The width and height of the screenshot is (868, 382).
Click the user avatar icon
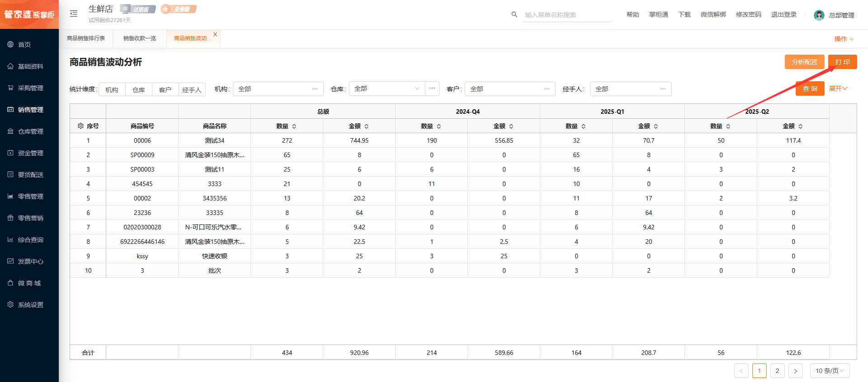tap(819, 15)
